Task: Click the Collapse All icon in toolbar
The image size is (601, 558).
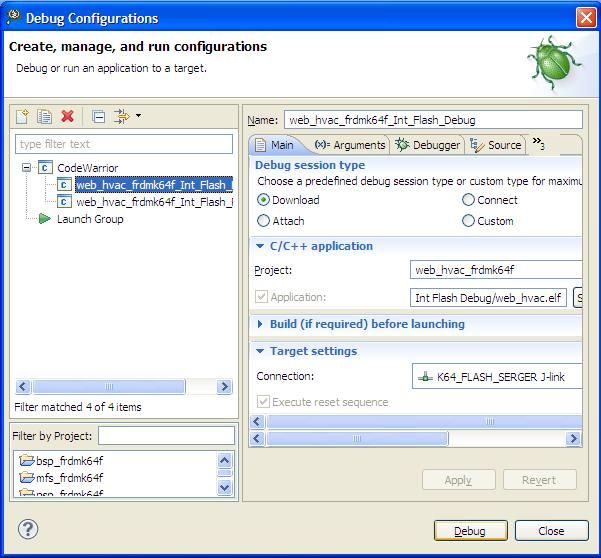Action: (x=99, y=117)
